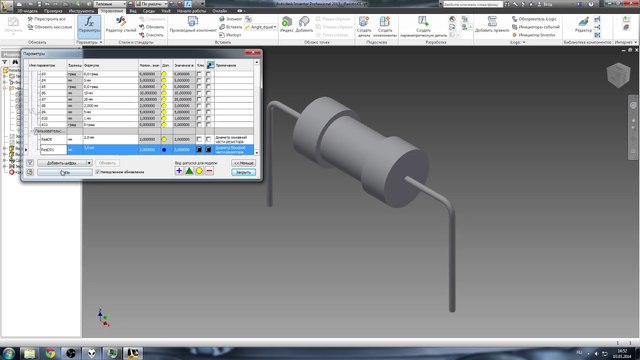
Task: Set tolerance to green triangle median button
Action: click(x=189, y=171)
